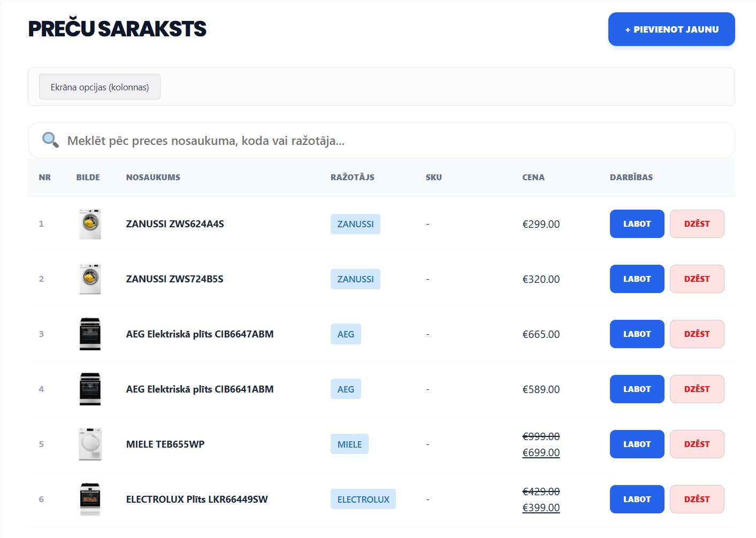
Task: Expand Ekrāna opcijas (kolonnas) options
Action: pyautogui.click(x=100, y=87)
